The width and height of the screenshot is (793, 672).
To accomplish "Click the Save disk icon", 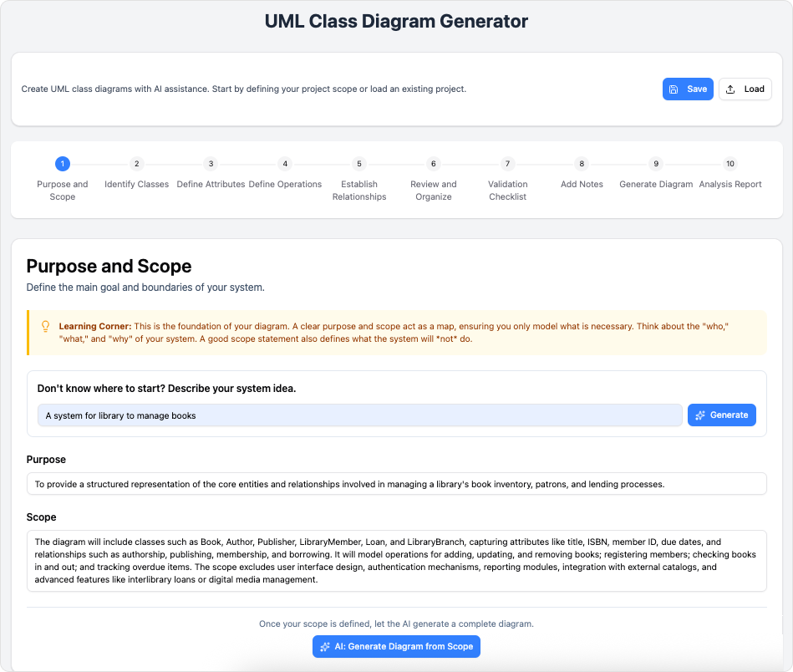I will (674, 89).
